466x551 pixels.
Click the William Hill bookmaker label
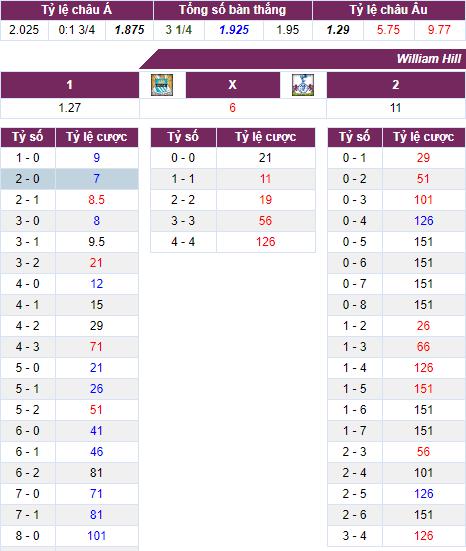pyautogui.click(x=428, y=59)
